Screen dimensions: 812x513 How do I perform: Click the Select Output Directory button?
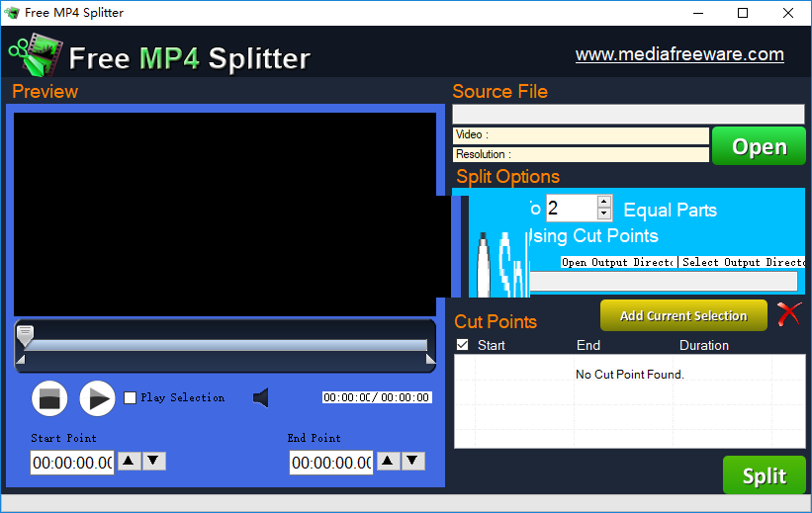[x=741, y=262]
